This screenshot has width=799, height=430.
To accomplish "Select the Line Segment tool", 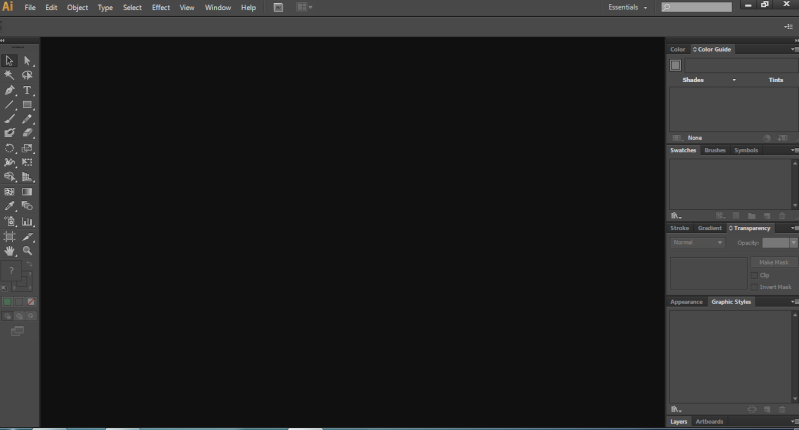I will pos(9,104).
